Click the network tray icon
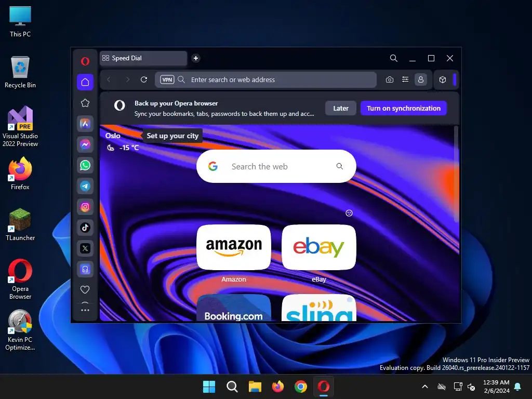The image size is (532, 399). 458,387
